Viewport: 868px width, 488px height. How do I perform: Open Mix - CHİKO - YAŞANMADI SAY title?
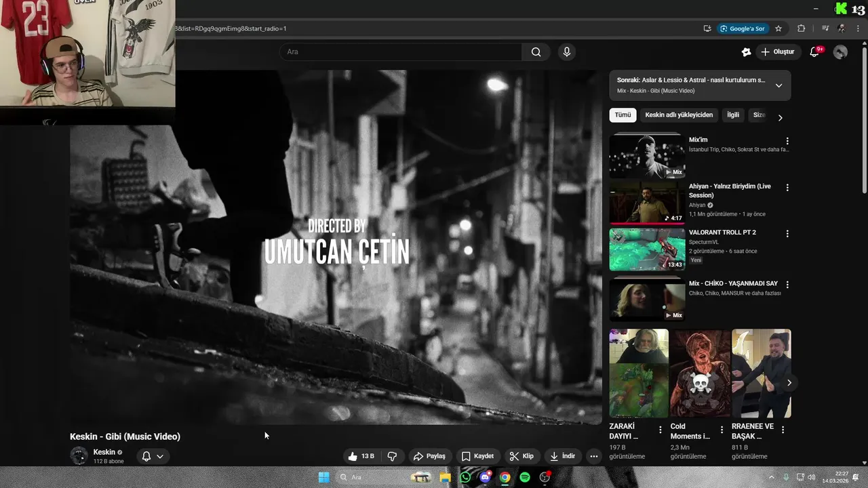click(x=733, y=283)
